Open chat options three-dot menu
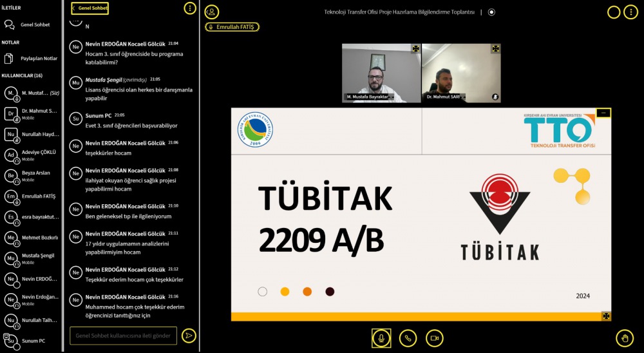Viewport: 644px width, 353px height. [x=190, y=8]
